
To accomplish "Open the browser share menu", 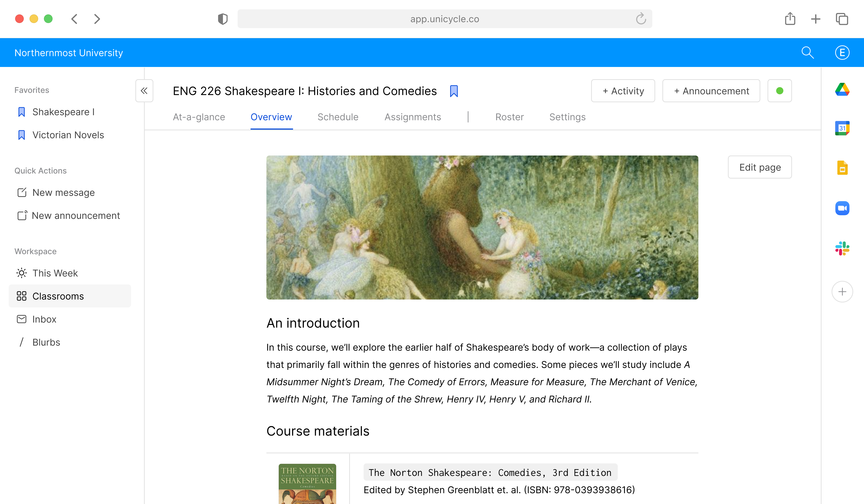I will tap(790, 19).
